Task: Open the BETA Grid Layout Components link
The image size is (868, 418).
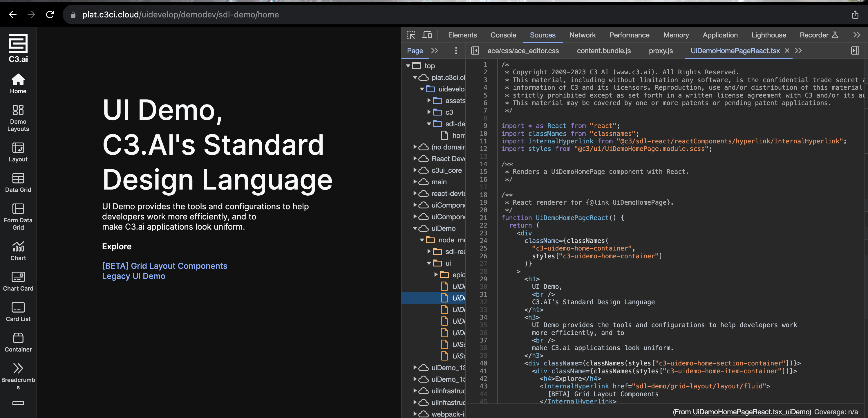Action: tap(164, 266)
